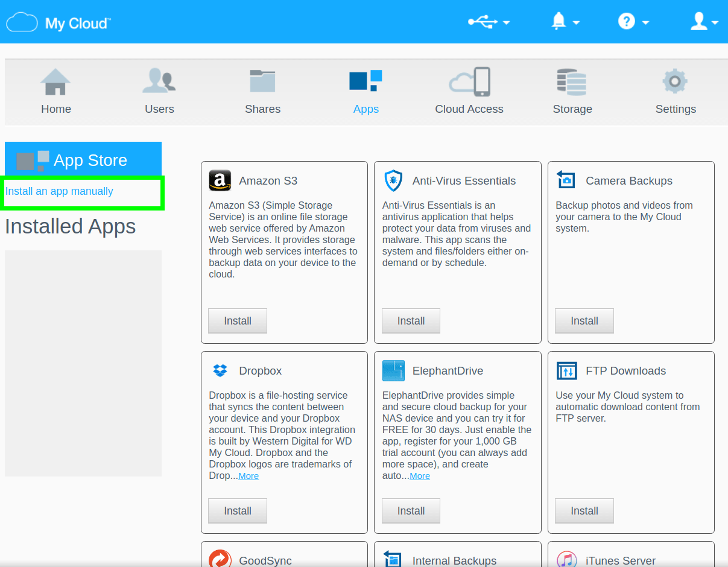The image size is (728, 567).
Task: Select the Anti-Virus Essentials title
Action: point(464,181)
